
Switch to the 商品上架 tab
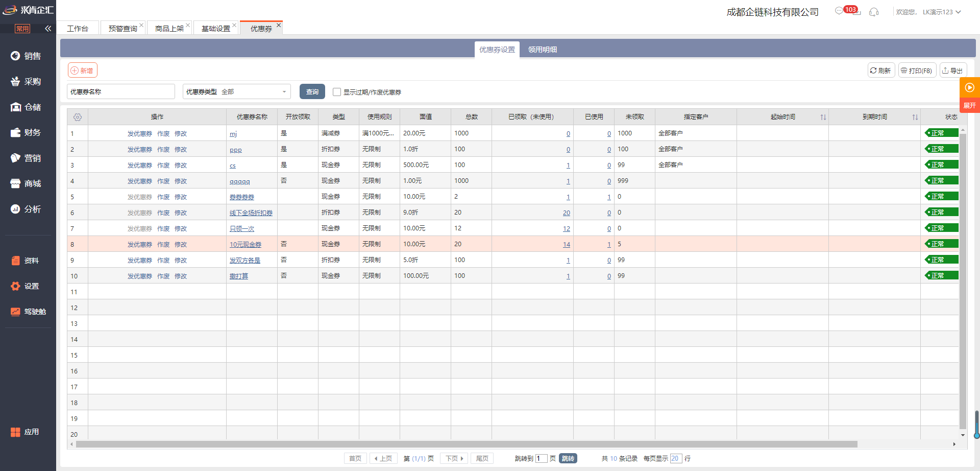click(x=169, y=29)
